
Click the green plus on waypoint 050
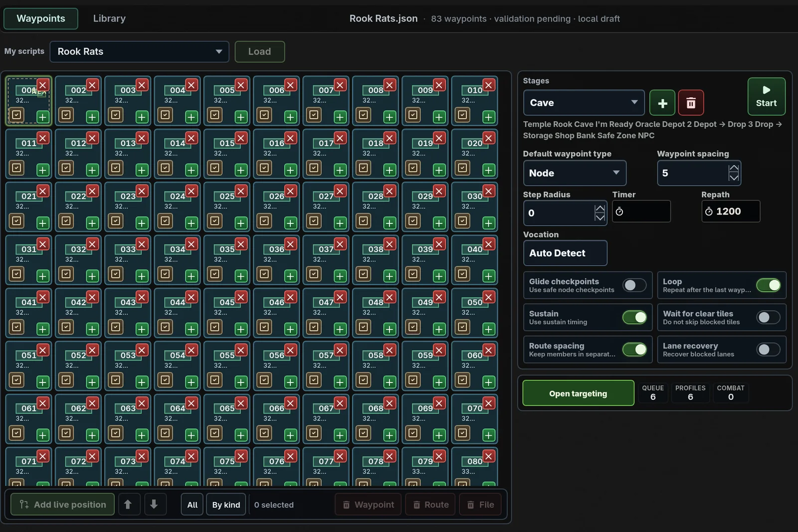coord(489,329)
